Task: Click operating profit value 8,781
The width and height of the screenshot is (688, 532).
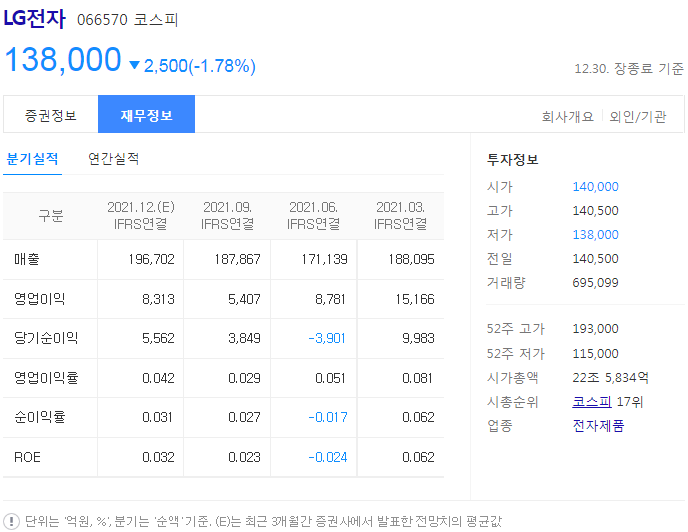Action: point(330,299)
